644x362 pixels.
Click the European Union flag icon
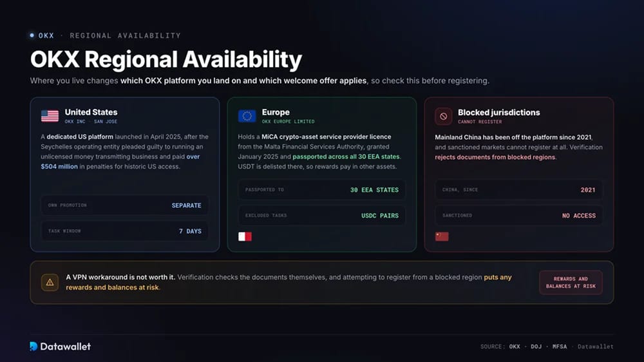247,116
